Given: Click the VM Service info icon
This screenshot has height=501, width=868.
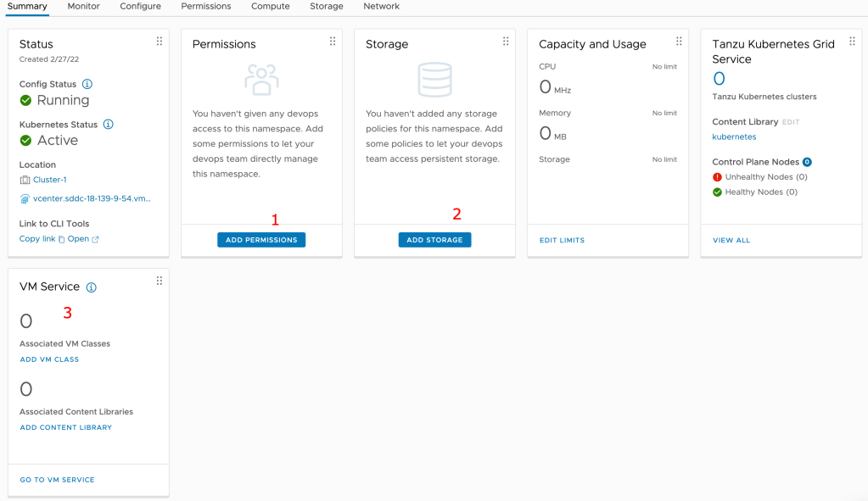Looking at the screenshot, I should click(92, 287).
